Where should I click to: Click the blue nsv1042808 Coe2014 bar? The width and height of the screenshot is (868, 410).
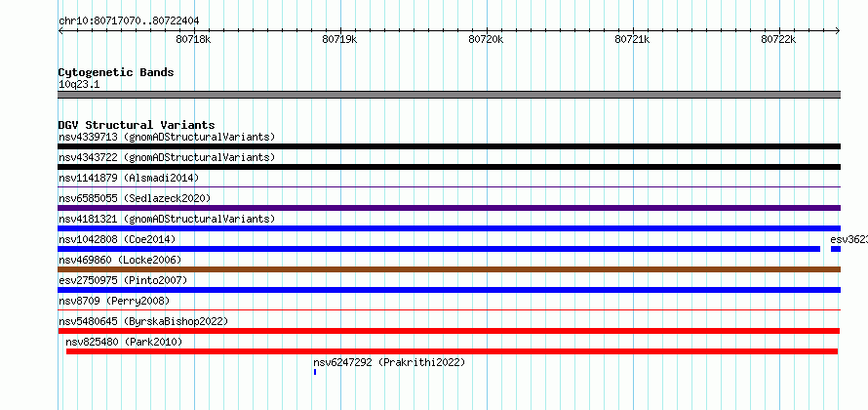tap(439, 249)
